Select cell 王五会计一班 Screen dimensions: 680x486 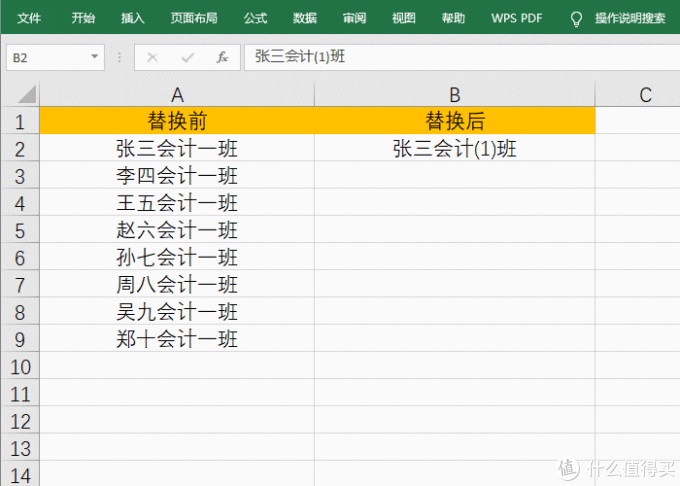[177, 203]
